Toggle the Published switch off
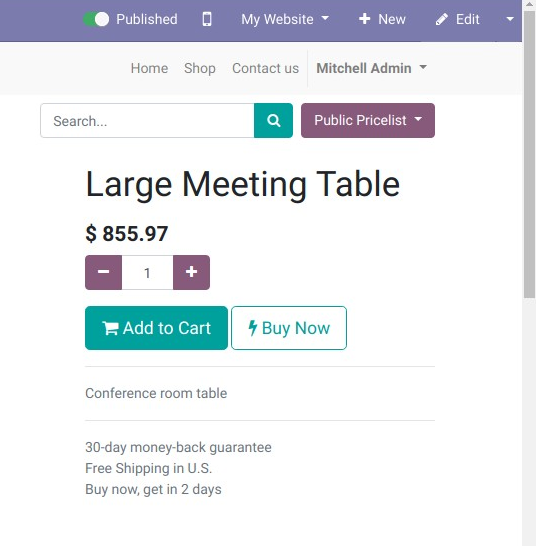The height and width of the screenshot is (546, 536). tap(96, 19)
